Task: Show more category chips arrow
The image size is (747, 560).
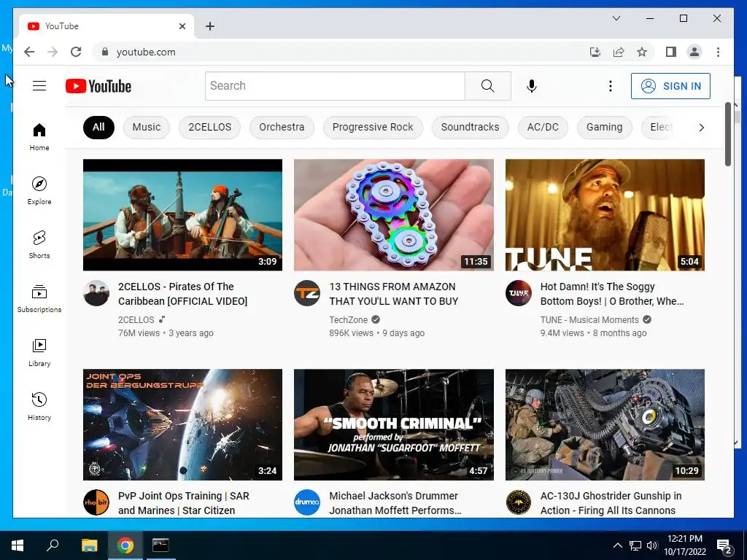Action: (x=701, y=127)
